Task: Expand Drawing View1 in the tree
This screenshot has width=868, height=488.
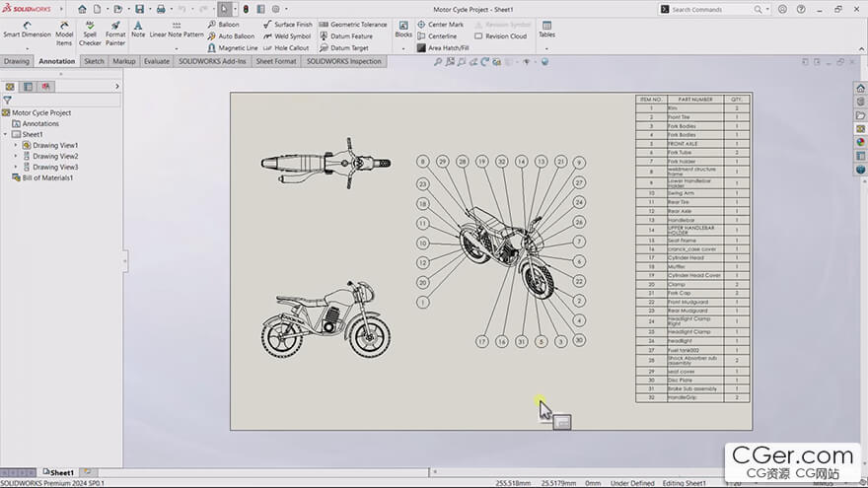Action: pos(16,145)
